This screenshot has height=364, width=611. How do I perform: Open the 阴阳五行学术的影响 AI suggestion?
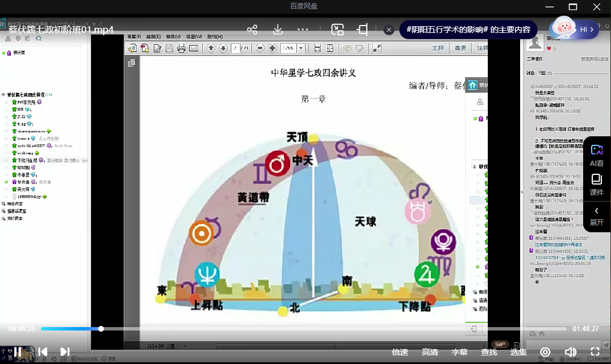tap(468, 30)
